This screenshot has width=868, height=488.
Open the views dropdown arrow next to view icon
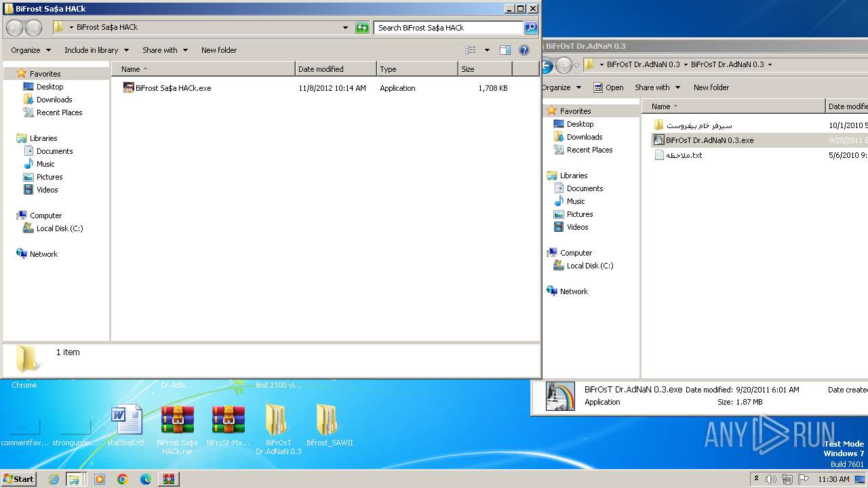point(487,50)
